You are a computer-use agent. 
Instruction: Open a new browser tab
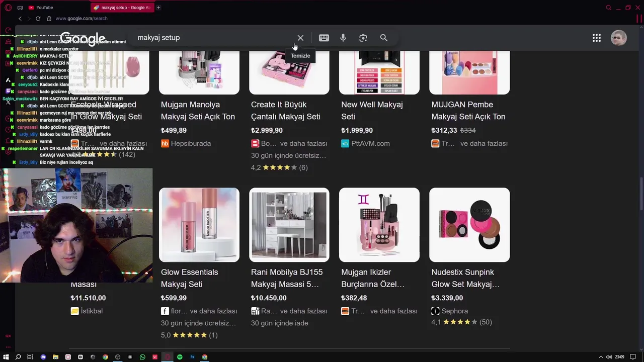coord(158,8)
